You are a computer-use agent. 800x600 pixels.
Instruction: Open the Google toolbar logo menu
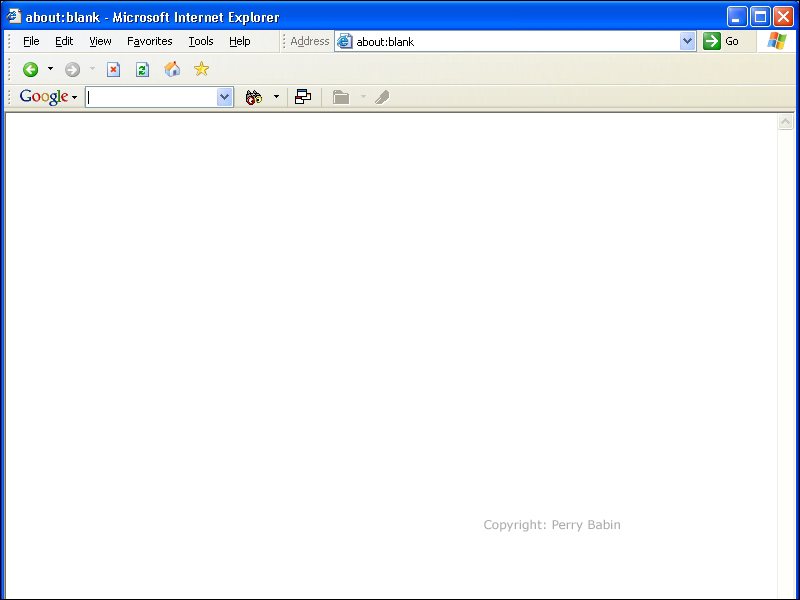point(48,97)
